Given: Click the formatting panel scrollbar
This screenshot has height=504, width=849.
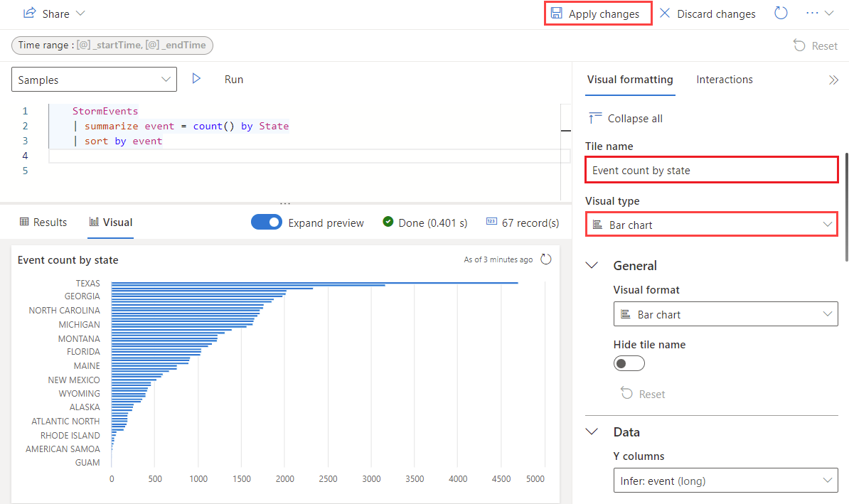Looking at the screenshot, I should [x=846, y=207].
